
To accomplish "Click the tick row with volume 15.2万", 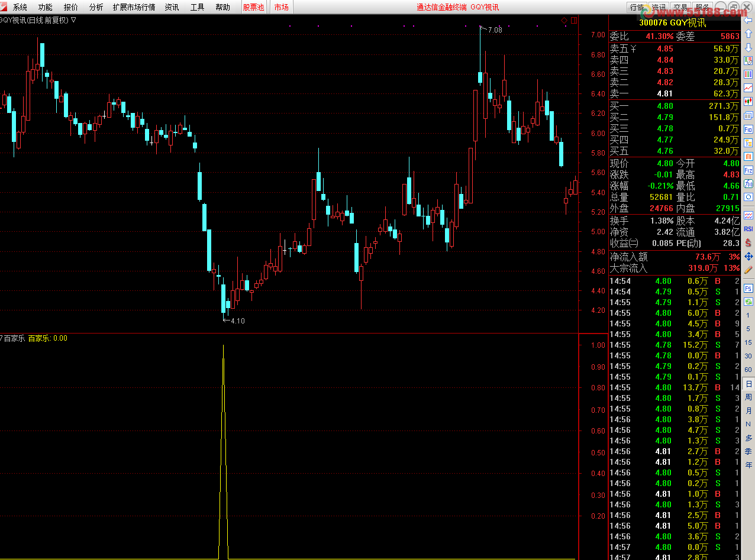I will 675,345.
